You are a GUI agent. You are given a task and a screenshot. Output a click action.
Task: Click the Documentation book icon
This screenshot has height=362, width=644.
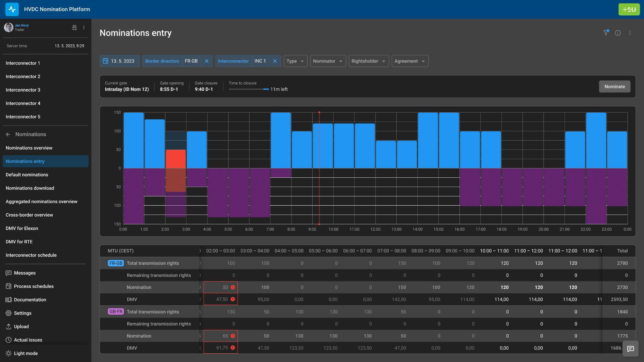pyautogui.click(x=9, y=300)
